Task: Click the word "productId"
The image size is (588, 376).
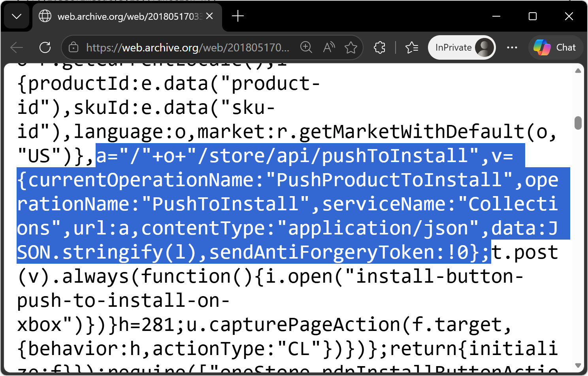Action: 79,84
